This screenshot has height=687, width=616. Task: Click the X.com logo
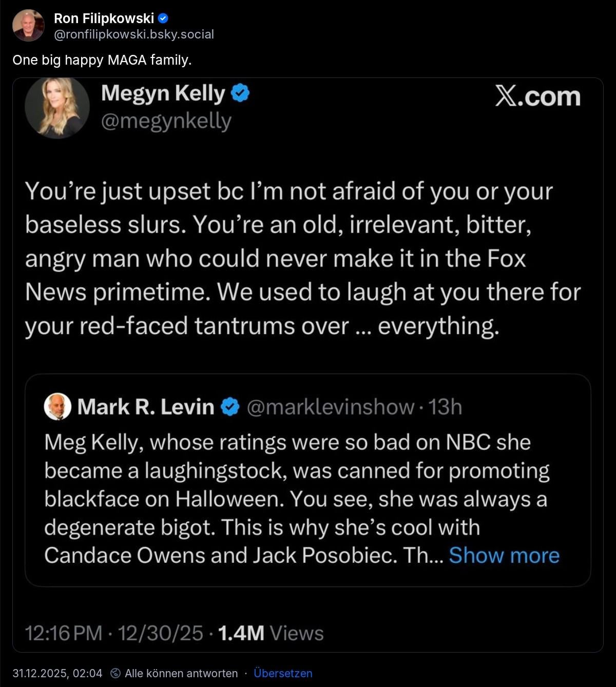click(537, 96)
